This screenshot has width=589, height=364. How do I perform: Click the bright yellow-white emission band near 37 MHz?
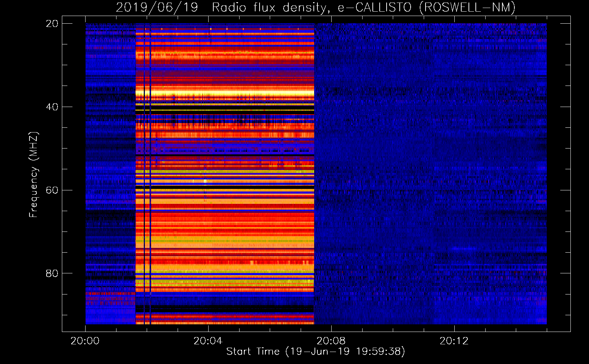click(x=225, y=94)
